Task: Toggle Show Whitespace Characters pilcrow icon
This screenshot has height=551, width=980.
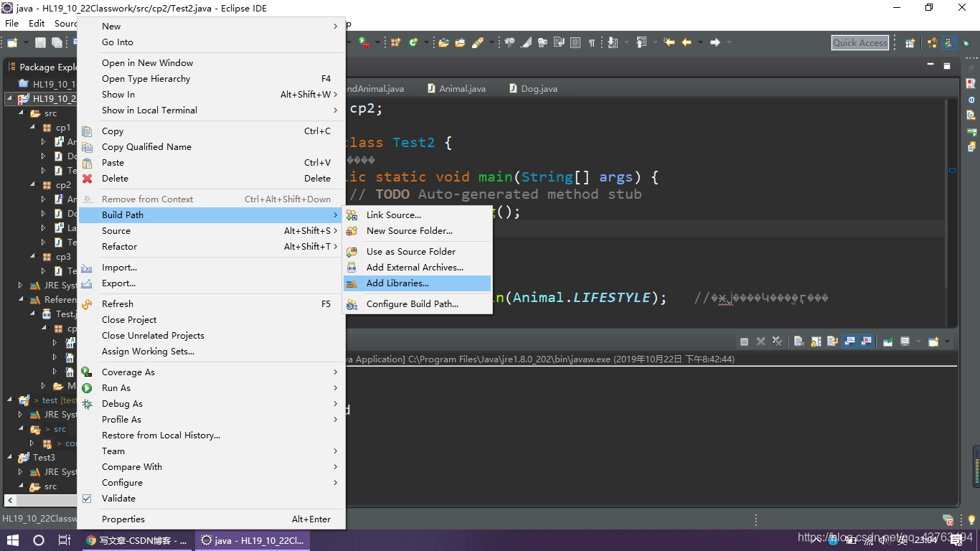Action: 592,42
